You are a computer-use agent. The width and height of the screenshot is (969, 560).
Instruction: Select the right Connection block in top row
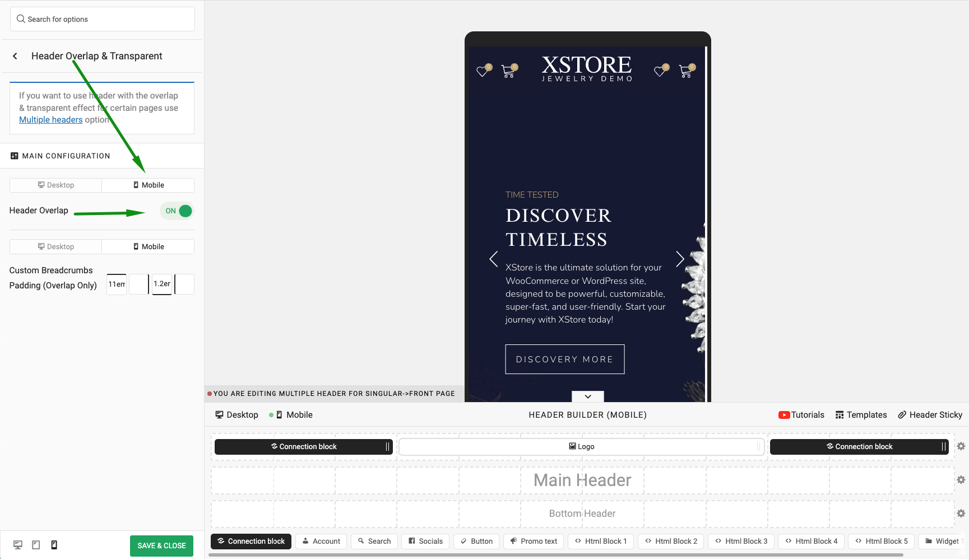859,446
